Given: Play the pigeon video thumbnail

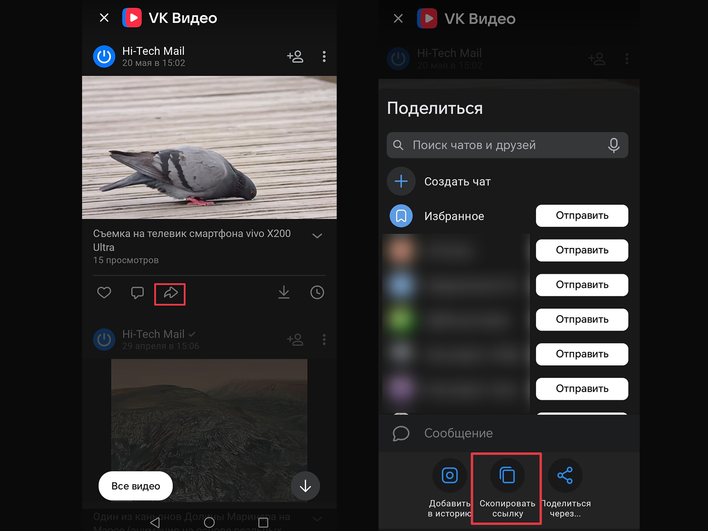Looking at the screenshot, I should pyautogui.click(x=209, y=147).
